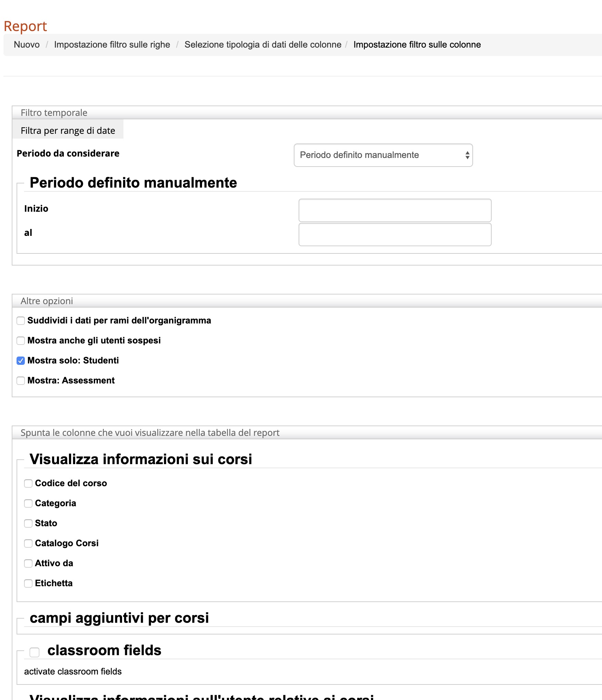Click the 'al' end date field

(x=394, y=234)
